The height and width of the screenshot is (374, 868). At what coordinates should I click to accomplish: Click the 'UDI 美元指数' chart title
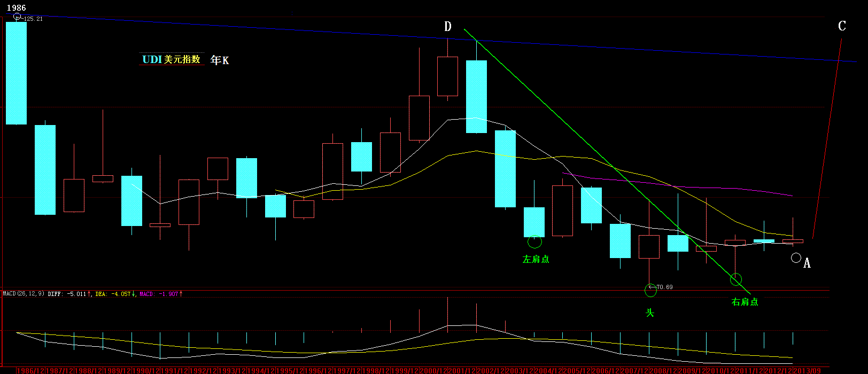click(172, 59)
